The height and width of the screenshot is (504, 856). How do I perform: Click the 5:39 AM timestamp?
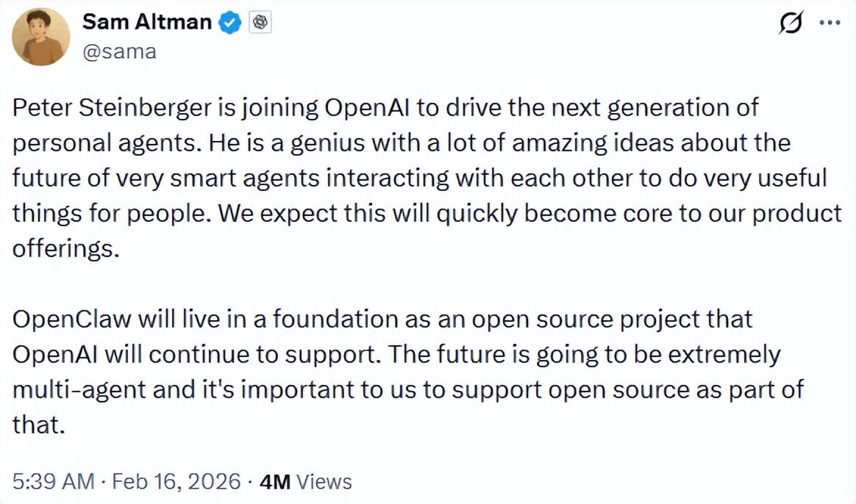pos(54,481)
